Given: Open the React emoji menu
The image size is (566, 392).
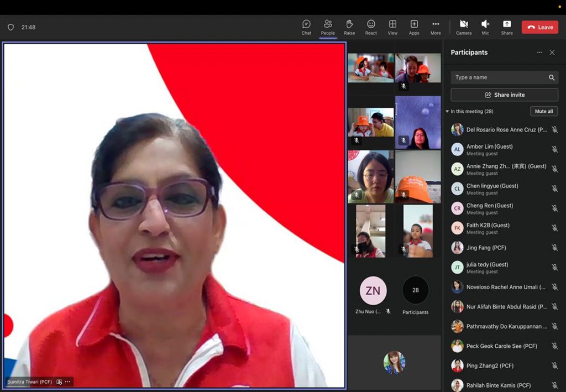Looking at the screenshot, I should [371, 28].
